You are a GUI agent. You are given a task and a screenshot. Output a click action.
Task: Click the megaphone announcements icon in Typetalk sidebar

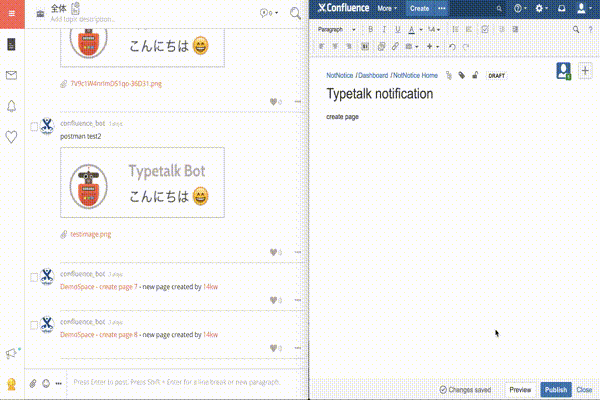(11, 353)
